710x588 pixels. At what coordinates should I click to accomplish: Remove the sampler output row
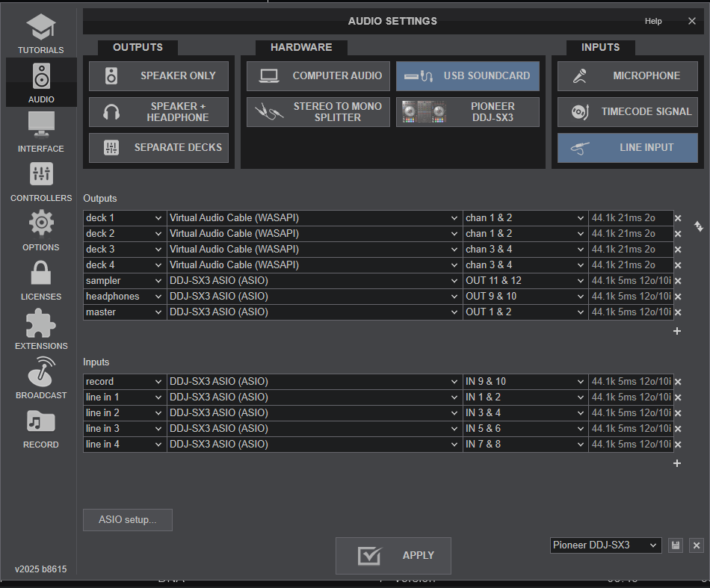point(678,281)
